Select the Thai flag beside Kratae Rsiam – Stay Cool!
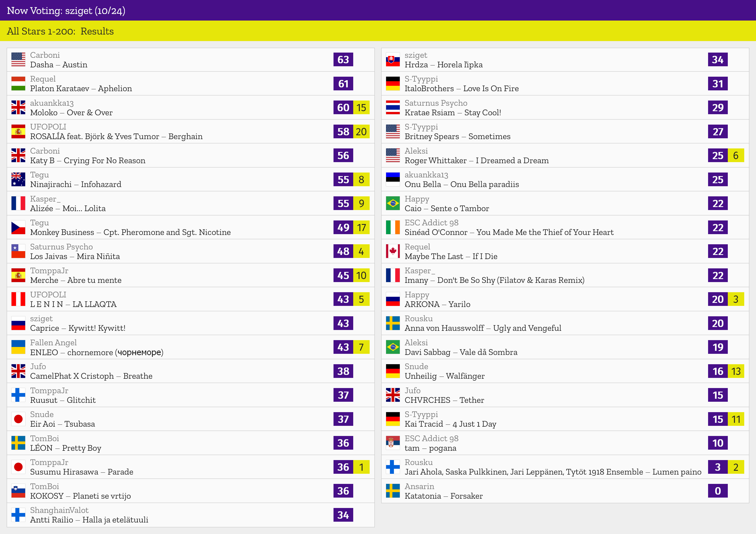The width and height of the screenshot is (756, 534). pos(393,107)
